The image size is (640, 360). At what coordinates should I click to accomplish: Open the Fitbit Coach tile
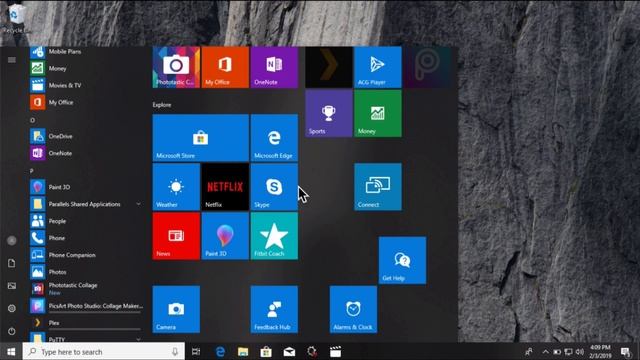[274, 236]
